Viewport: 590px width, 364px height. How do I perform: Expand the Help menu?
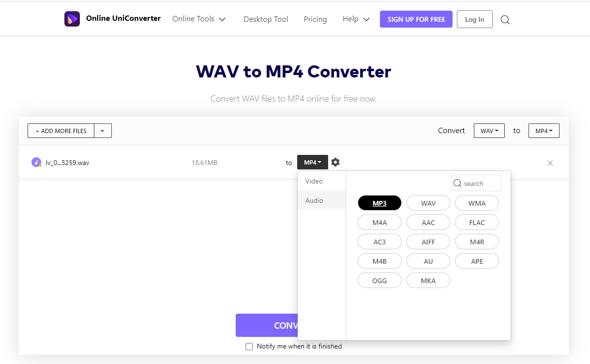356,19
